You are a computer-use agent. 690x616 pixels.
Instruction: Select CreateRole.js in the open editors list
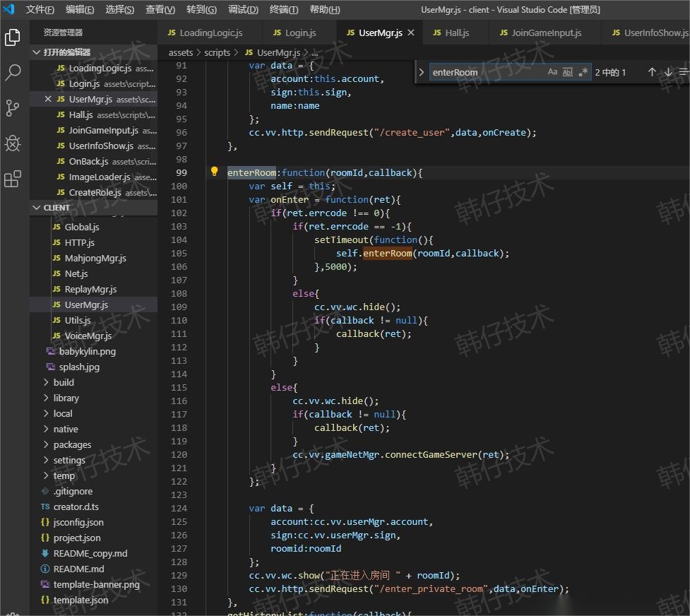pyautogui.click(x=93, y=192)
